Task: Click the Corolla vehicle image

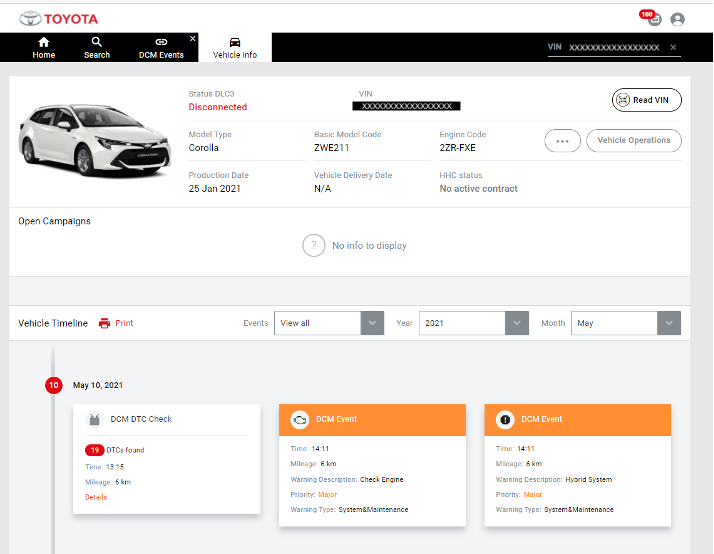Action: coord(95,140)
